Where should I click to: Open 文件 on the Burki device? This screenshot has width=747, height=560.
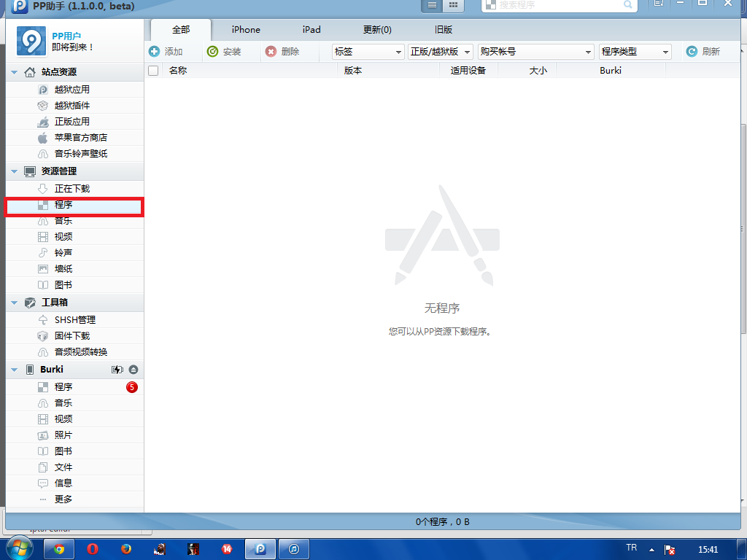74,467
